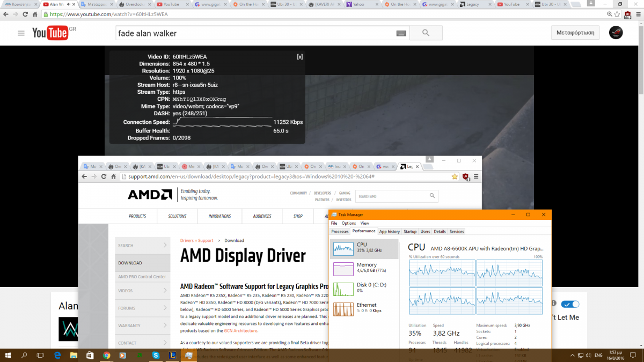
Task: Switch to the Startup tab
Action: tap(410, 232)
